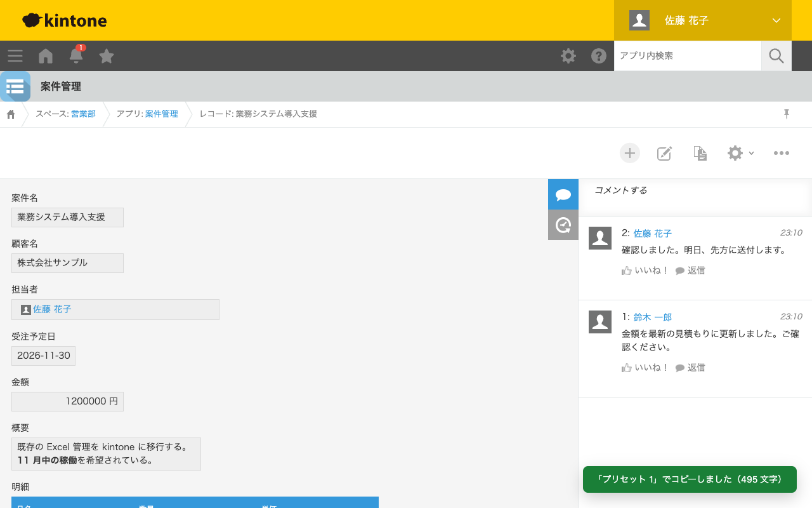Image resolution: width=812 pixels, height=508 pixels.
Task: Click the コメントする comment box
Action: pos(695,197)
